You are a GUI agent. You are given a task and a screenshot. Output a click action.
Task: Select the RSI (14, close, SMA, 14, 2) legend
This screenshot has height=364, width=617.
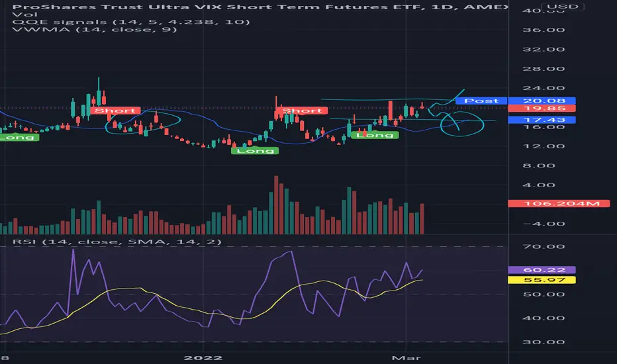tap(117, 242)
